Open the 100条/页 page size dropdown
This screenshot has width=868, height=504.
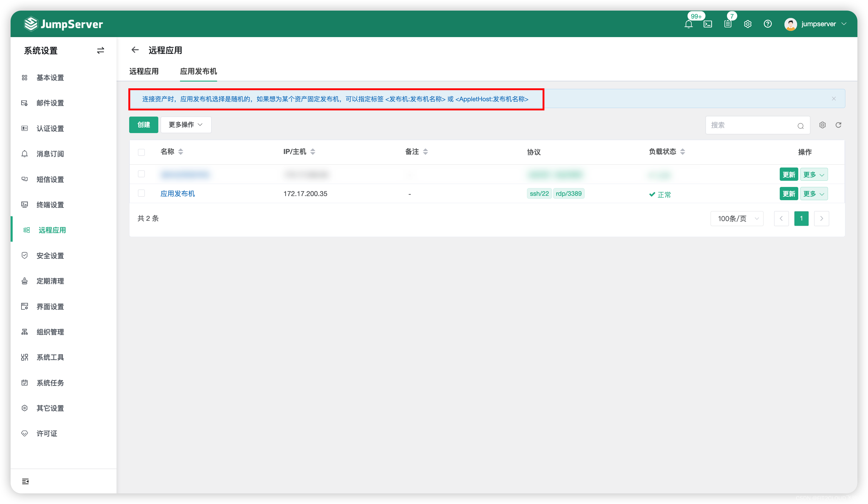(x=737, y=218)
